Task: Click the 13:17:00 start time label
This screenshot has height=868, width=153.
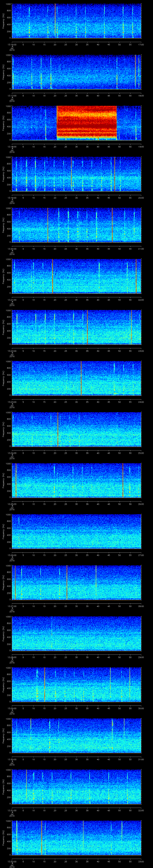Action: (x=12, y=96)
